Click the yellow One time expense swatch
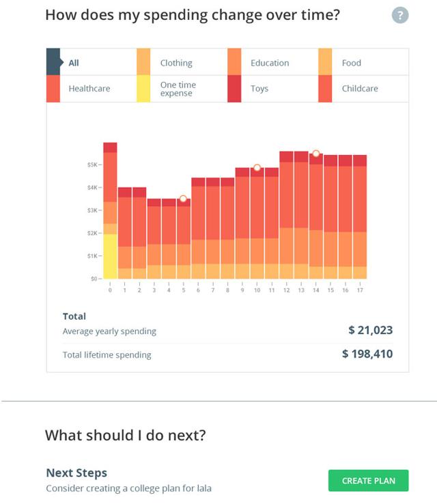Screen dimensions: 437x504 [x=143, y=89]
